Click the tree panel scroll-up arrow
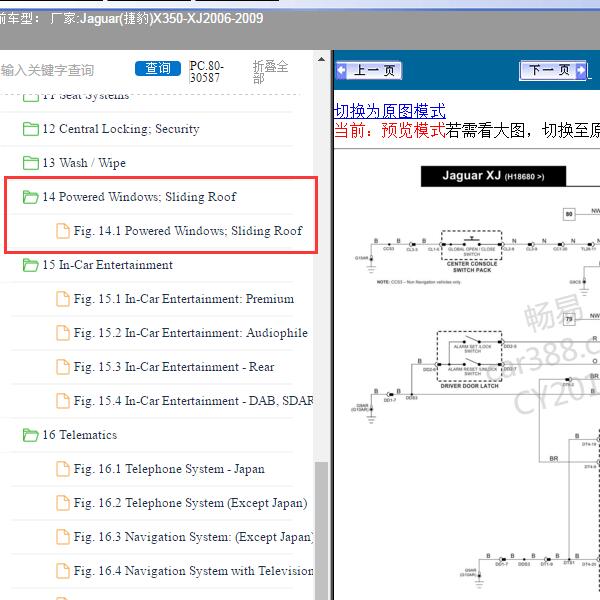The width and height of the screenshot is (600, 600). 321,59
